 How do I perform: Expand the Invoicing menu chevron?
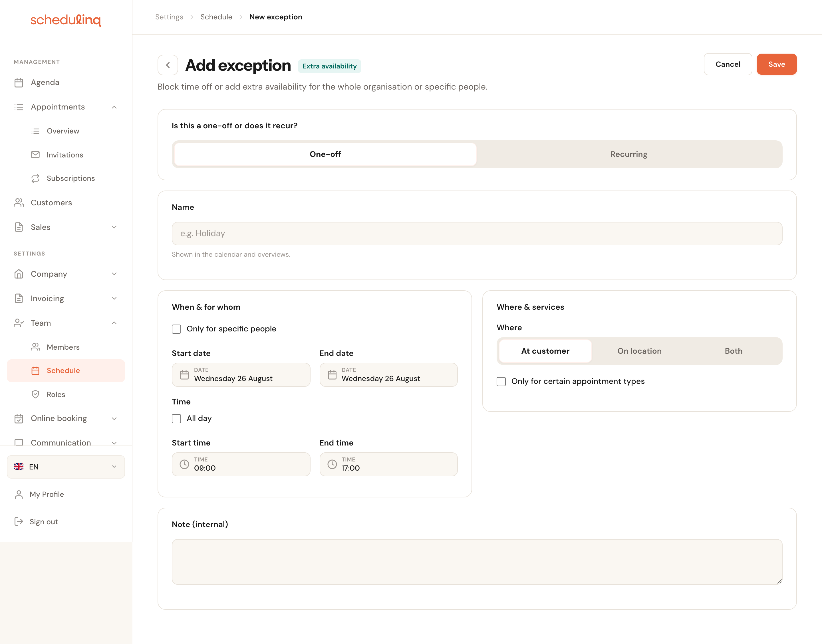114,299
